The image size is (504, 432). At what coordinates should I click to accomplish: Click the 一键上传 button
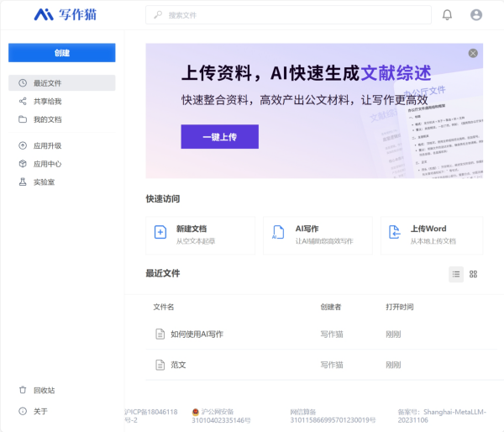[x=219, y=136]
